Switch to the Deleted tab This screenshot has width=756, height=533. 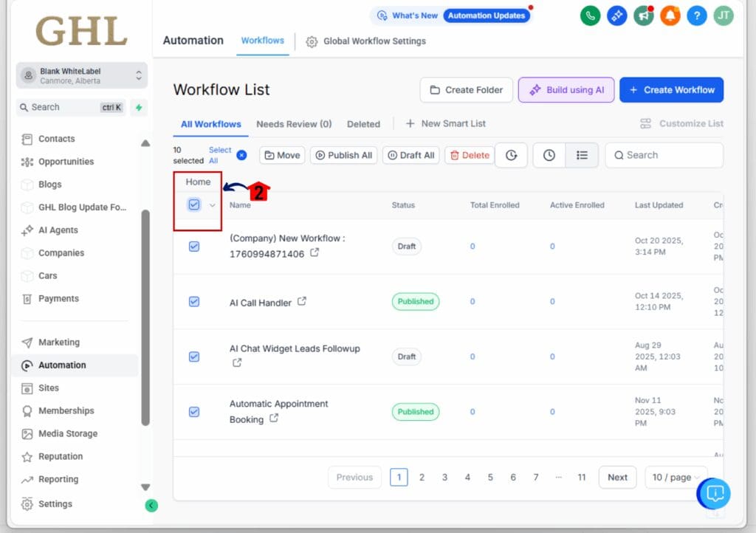coord(363,124)
